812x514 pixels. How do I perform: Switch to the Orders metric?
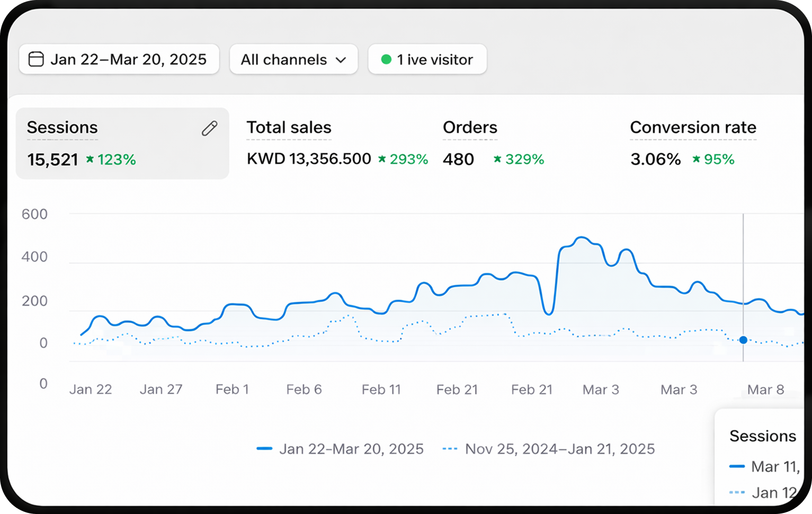(470, 128)
